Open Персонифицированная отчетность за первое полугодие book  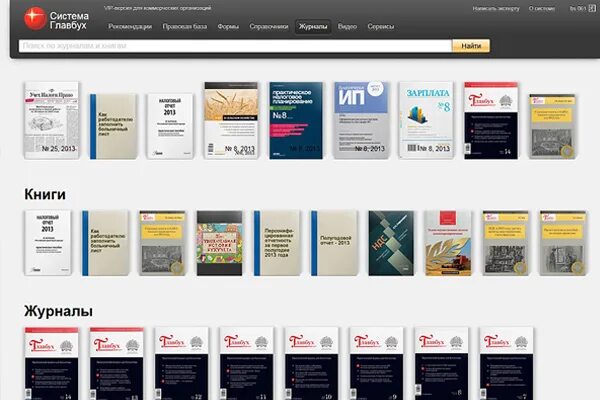click(277, 243)
